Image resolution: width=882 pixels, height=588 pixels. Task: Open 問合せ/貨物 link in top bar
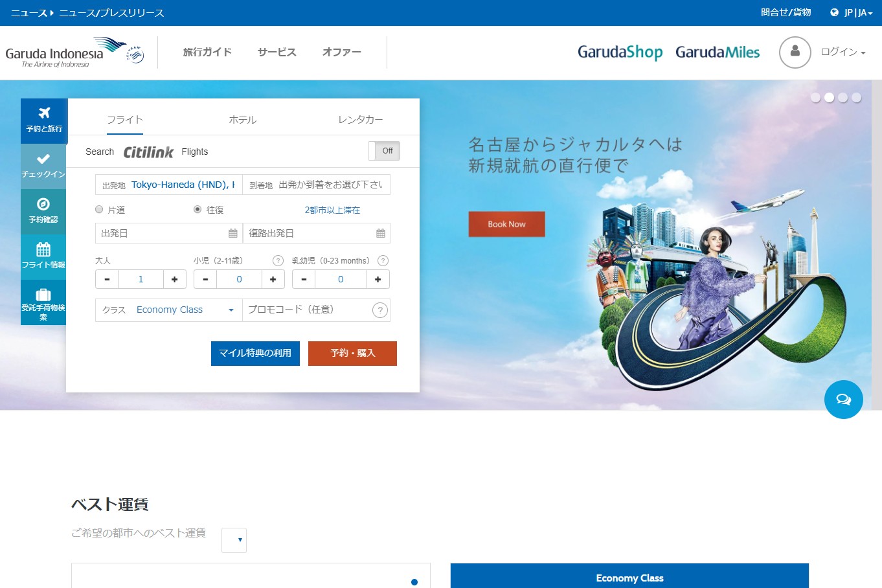[x=786, y=12]
